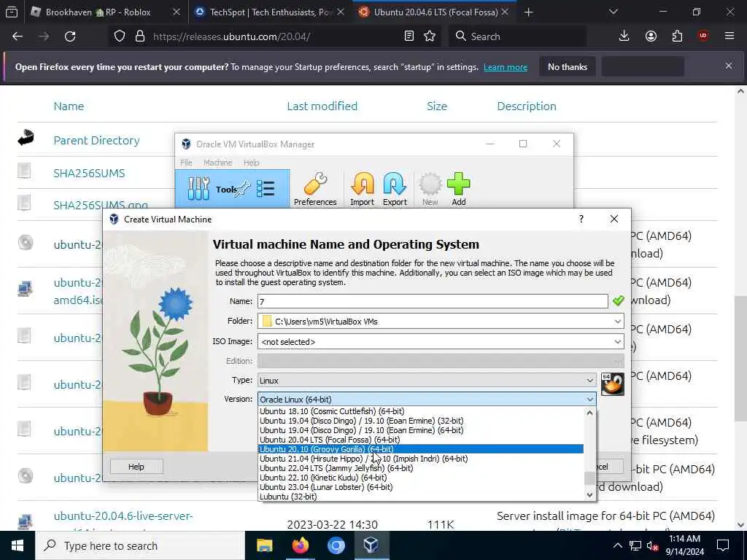Click the help question mark in Create Virtual Machine dialog
747x560 pixels.
(x=581, y=219)
